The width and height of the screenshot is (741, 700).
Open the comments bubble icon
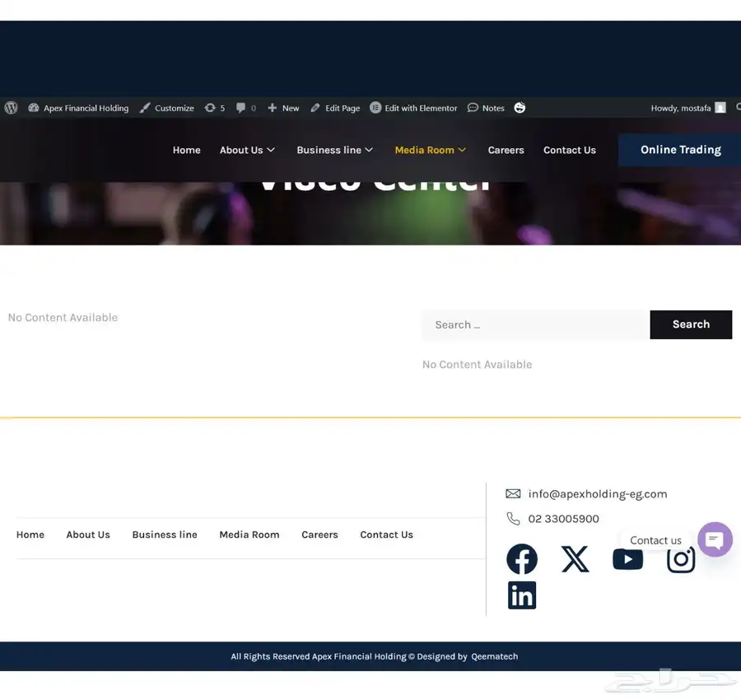point(241,108)
